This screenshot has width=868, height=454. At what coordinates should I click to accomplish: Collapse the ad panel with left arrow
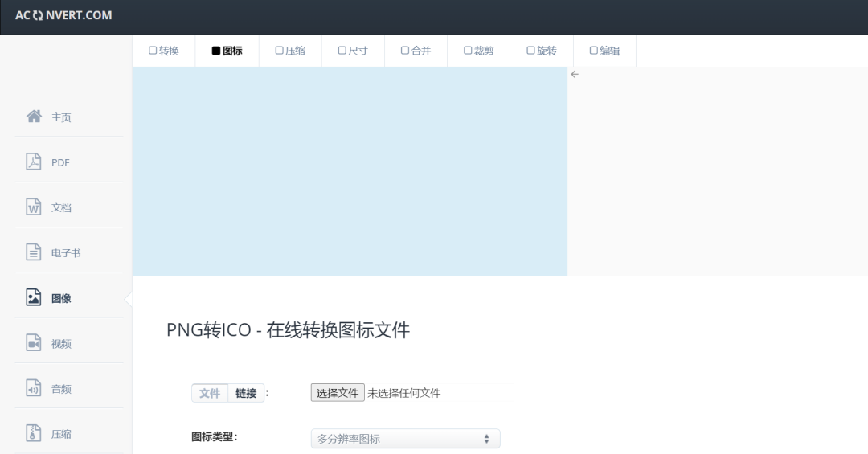coord(575,74)
